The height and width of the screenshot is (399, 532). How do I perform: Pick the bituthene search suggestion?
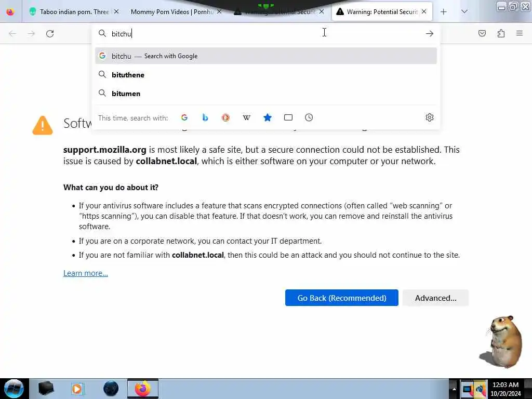tap(266, 75)
